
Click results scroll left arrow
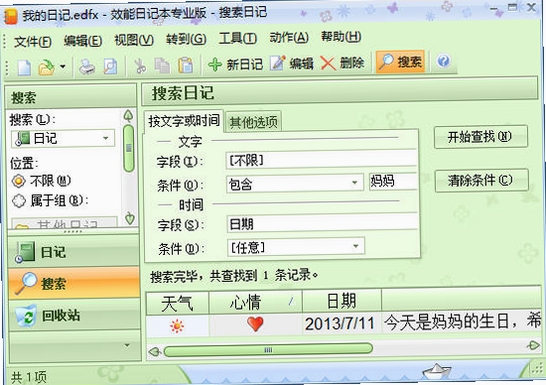point(154,352)
